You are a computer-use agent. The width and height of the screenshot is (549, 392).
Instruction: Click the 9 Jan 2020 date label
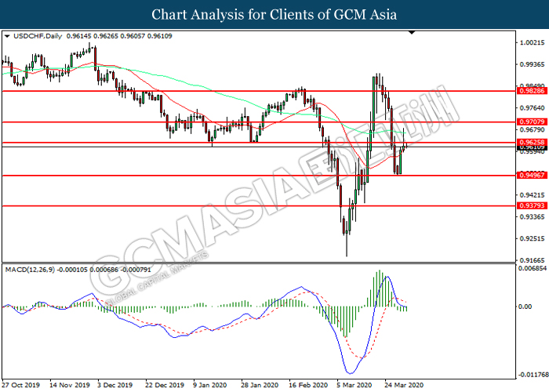pos(210,385)
